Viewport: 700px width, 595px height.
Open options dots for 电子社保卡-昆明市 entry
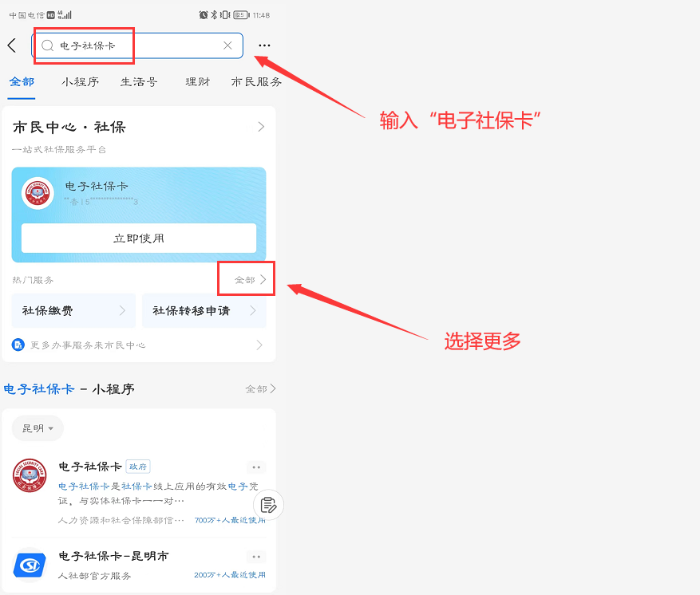coord(256,556)
